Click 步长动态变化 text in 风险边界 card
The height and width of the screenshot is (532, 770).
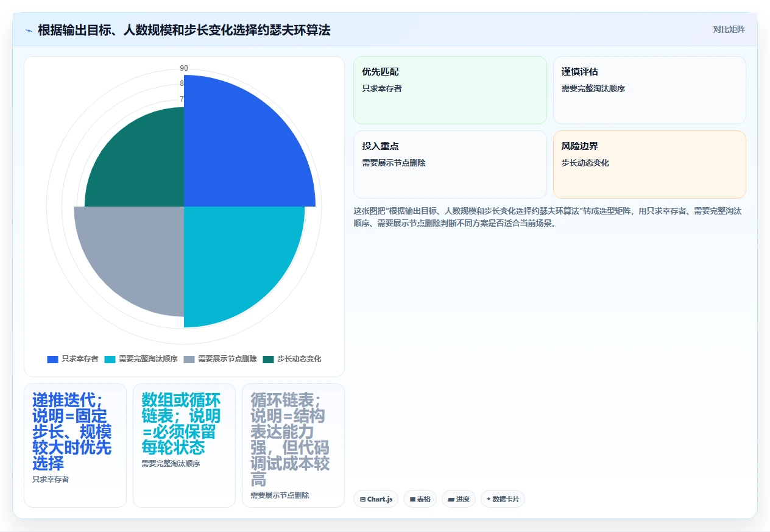pyautogui.click(x=585, y=163)
